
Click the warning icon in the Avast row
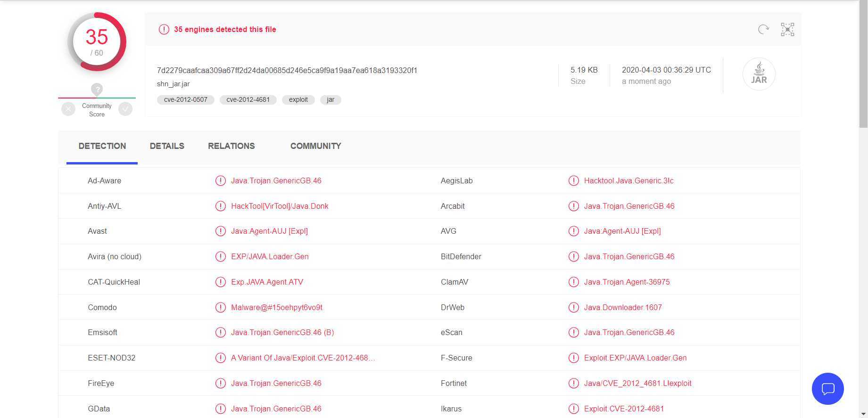point(220,231)
